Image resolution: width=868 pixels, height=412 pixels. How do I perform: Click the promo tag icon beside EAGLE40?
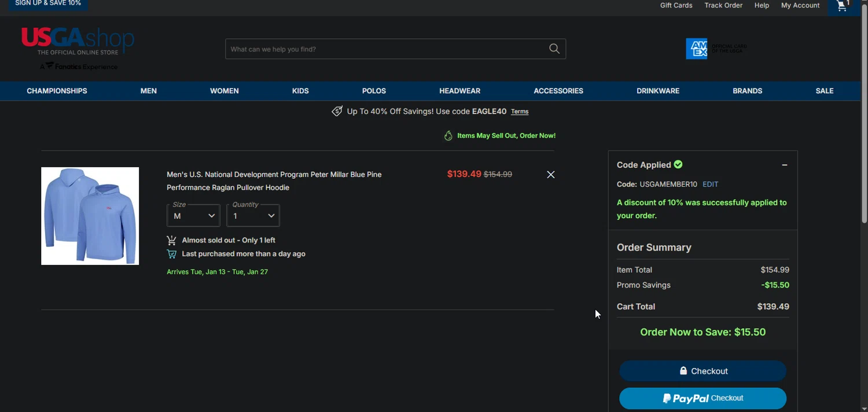337,111
